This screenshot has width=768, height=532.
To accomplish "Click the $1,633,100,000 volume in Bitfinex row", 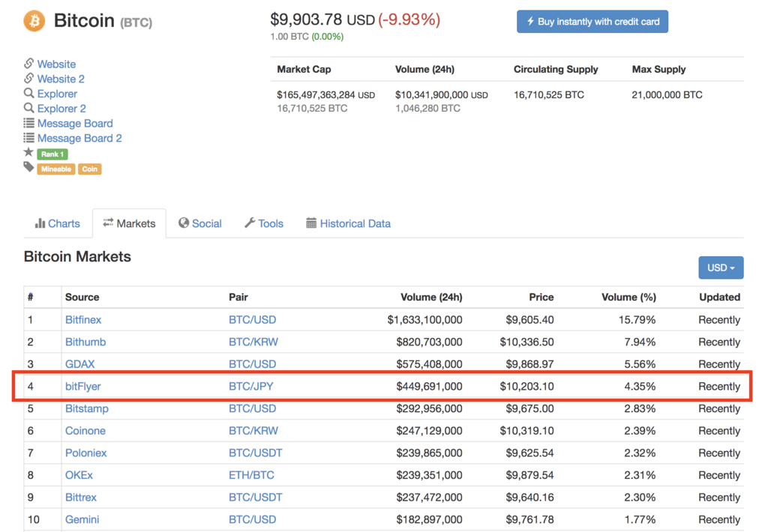I will (424, 320).
